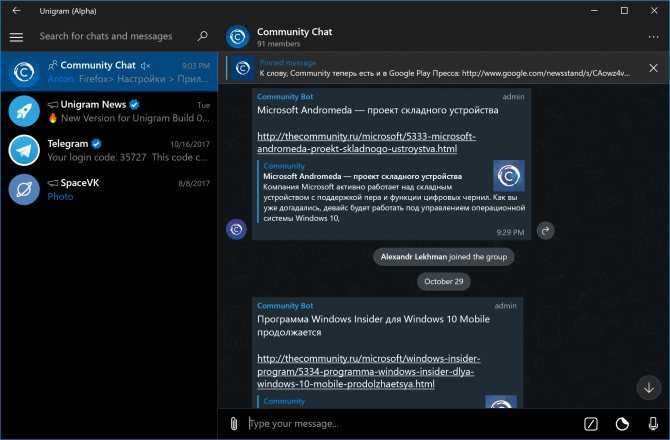Click SpaceVK planet avatar

pos(24,190)
